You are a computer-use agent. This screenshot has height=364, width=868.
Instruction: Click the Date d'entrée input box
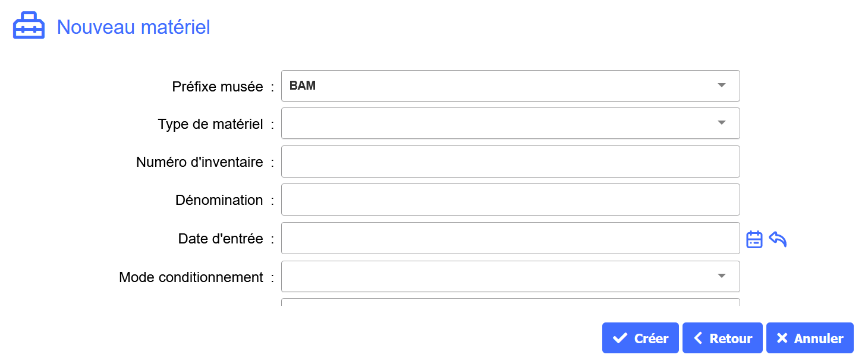(511, 238)
